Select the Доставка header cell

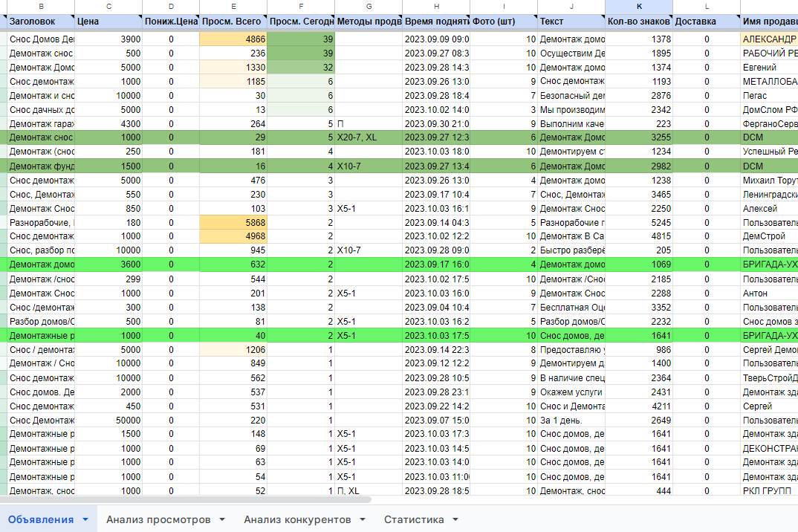[x=707, y=22]
